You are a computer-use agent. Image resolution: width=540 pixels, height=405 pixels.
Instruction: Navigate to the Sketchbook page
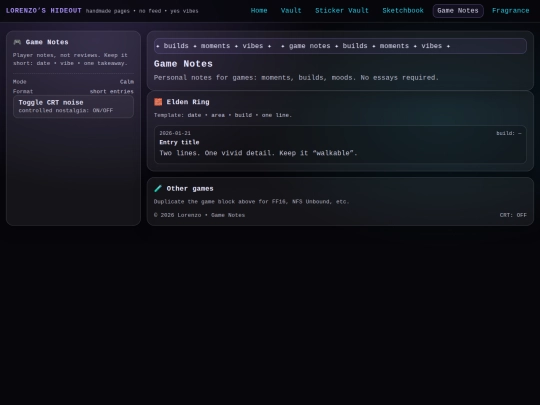tap(403, 11)
